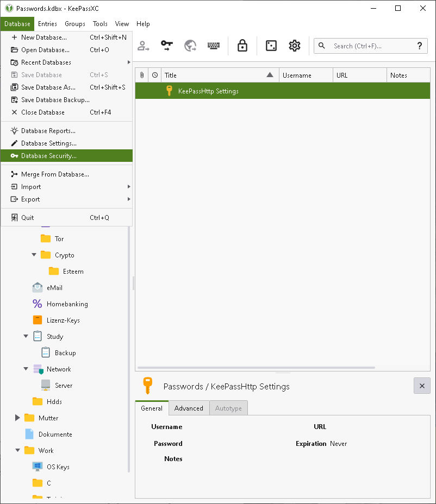Choose Merge From Database menu item
The height and width of the screenshot is (504, 436).
pos(67,174)
